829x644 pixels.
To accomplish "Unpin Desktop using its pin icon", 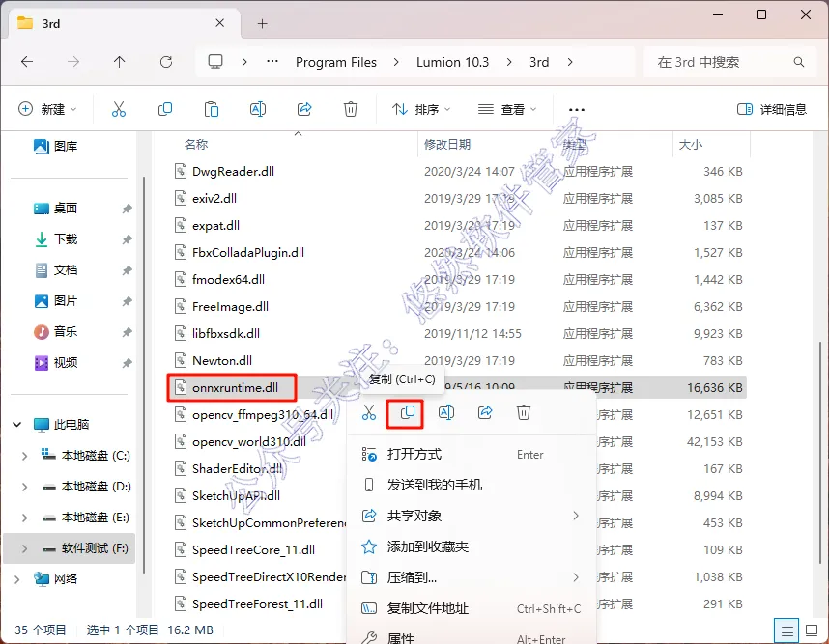I will [127, 209].
